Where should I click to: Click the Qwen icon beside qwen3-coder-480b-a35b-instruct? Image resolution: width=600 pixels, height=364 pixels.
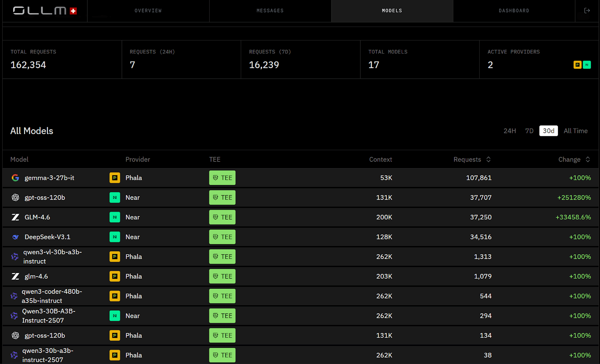14,296
